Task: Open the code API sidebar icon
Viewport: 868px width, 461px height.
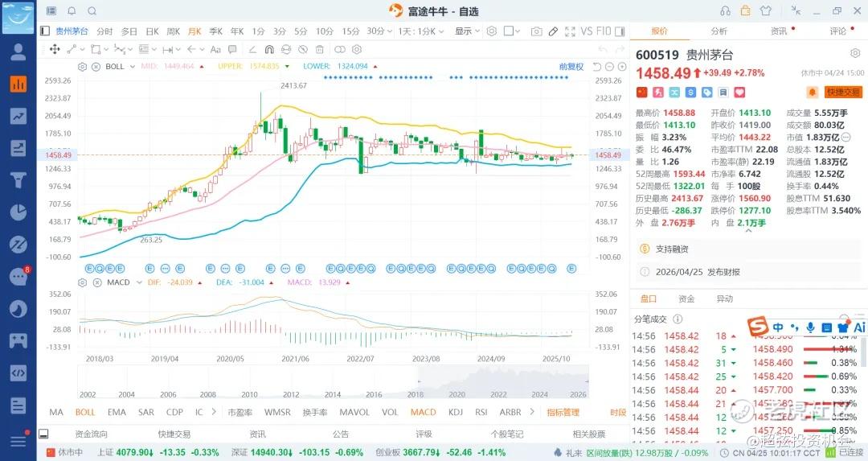Action: click(x=18, y=373)
